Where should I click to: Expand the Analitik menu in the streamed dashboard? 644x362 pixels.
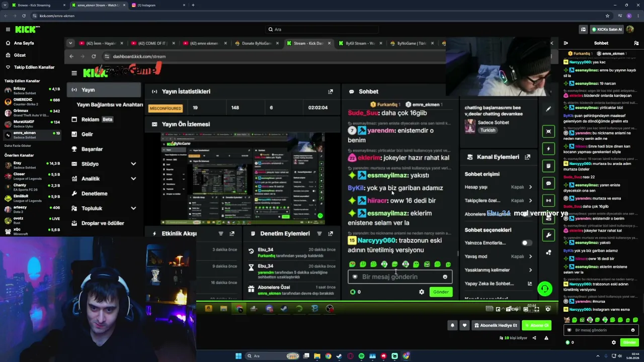[133, 178]
